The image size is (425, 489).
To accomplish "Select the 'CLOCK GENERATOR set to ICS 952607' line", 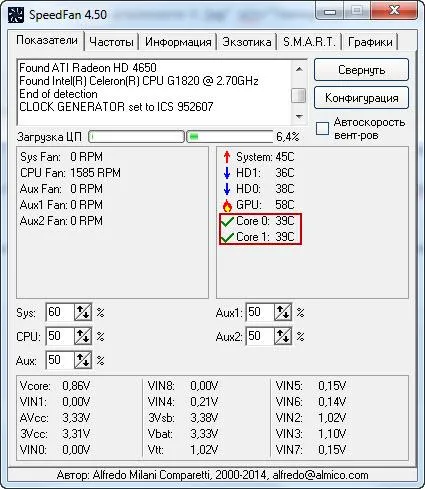I will pos(116,107).
